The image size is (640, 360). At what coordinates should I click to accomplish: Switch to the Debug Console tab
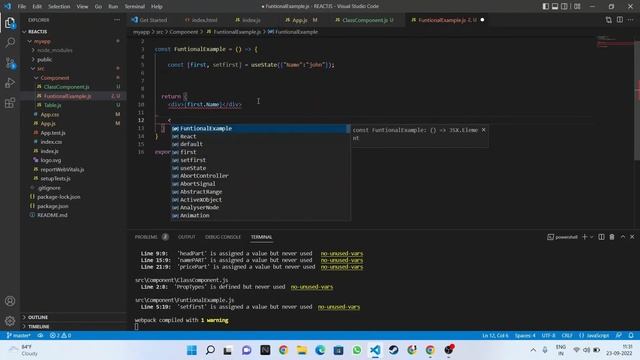point(223,237)
